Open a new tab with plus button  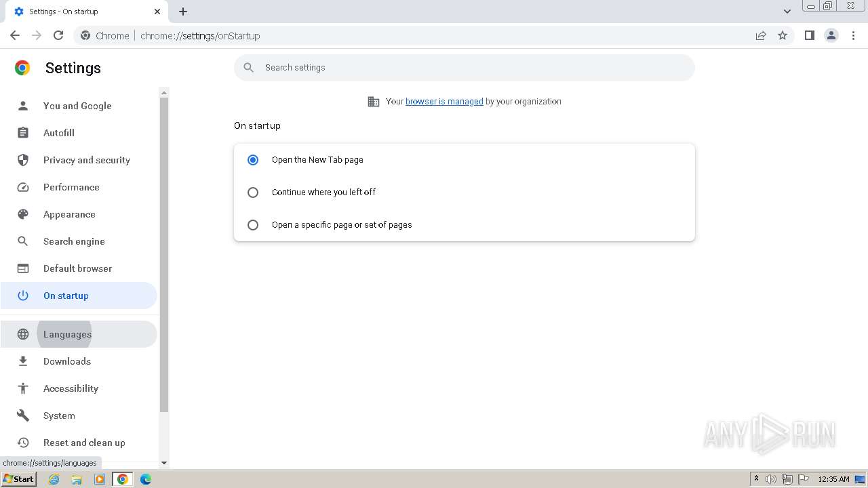click(x=183, y=12)
